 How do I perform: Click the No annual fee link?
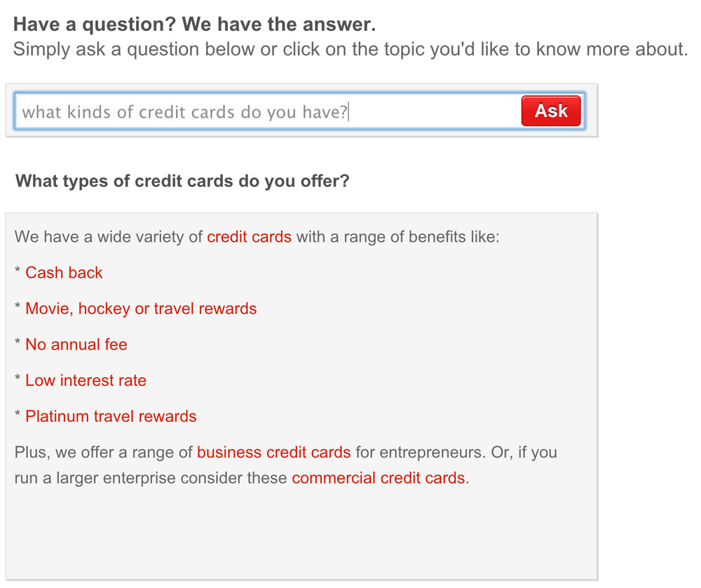(x=76, y=344)
